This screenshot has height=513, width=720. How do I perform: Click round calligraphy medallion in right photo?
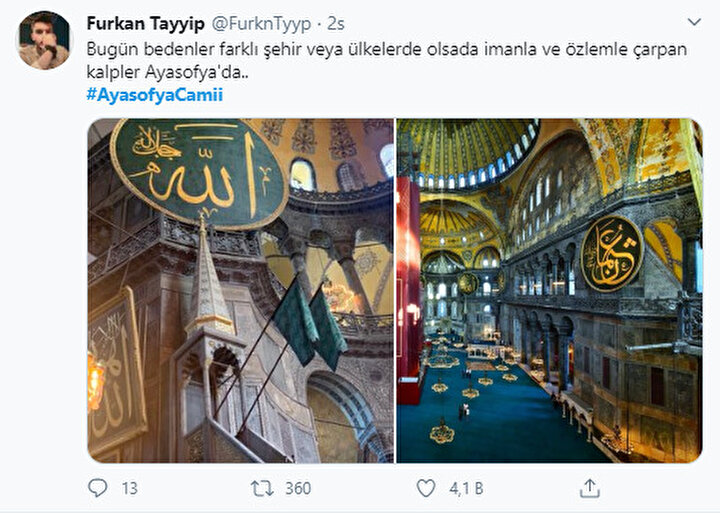pyautogui.click(x=612, y=254)
